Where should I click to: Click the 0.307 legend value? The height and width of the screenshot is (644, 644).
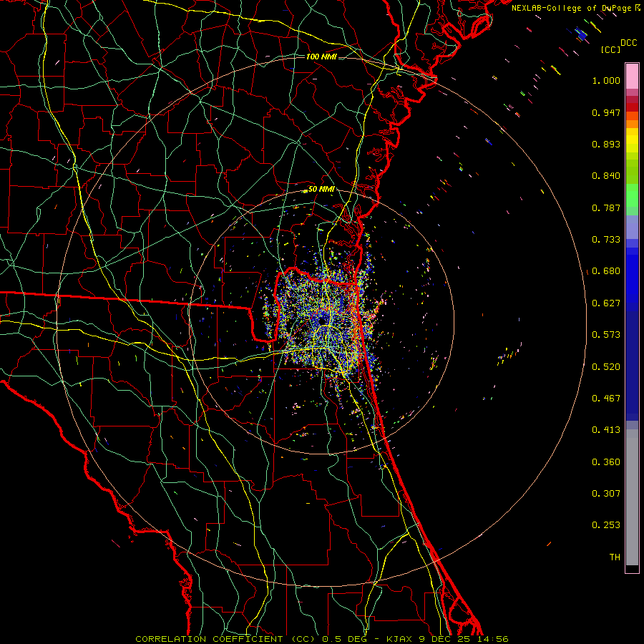tap(606, 494)
